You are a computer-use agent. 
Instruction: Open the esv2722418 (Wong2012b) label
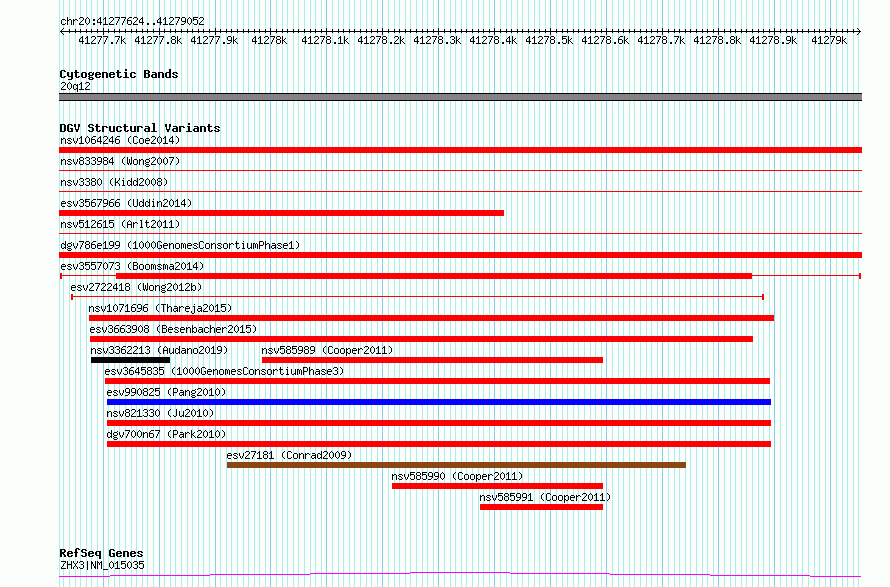click(136, 287)
